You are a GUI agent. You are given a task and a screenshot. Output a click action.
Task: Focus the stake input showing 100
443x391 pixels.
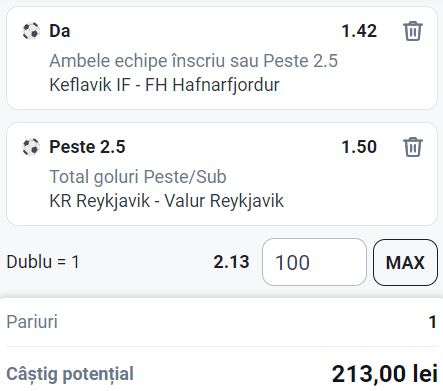[x=314, y=262]
